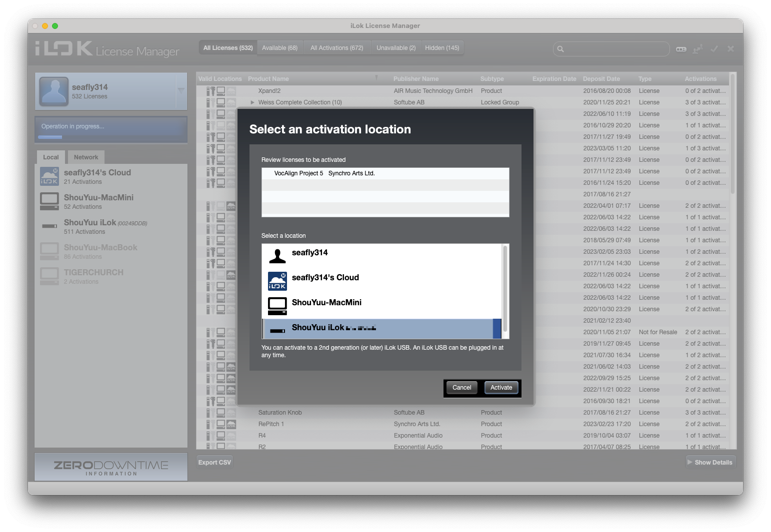Cancel the activation dialog

click(461, 388)
